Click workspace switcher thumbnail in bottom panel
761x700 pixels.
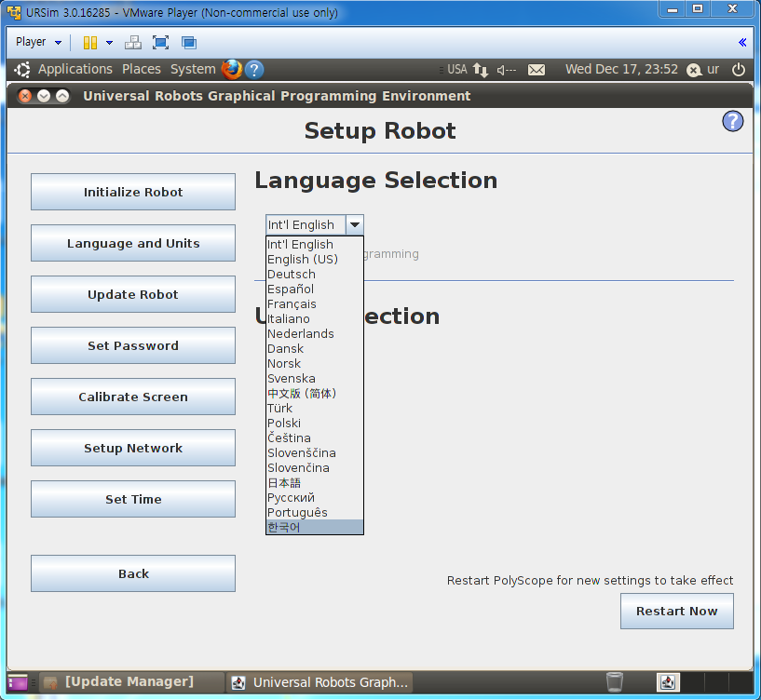tap(668, 682)
